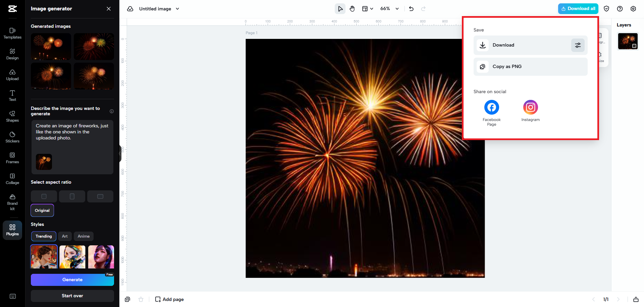Open the Templates panel in sidebar
The height and width of the screenshot is (307, 644).
[x=12, y=33]
